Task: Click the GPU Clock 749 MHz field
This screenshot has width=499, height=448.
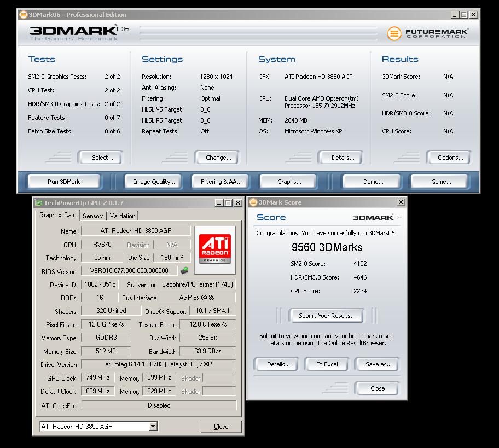Action: coord(98,377)
